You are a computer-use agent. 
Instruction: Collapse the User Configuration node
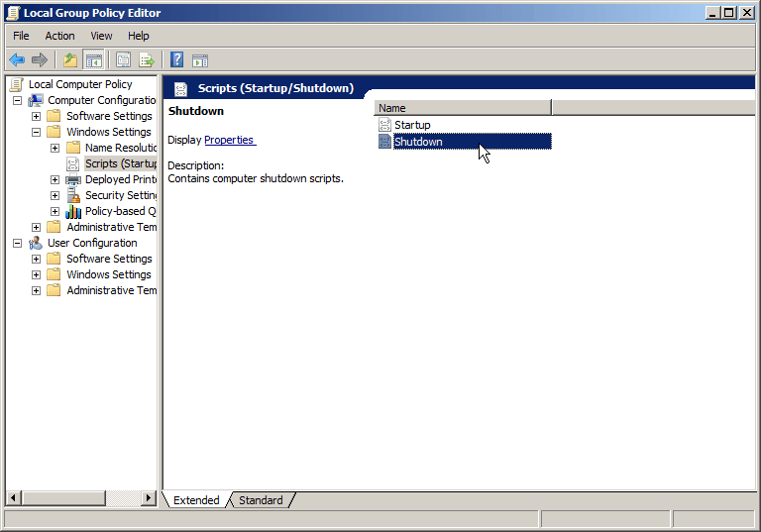(x=17, y=243)
